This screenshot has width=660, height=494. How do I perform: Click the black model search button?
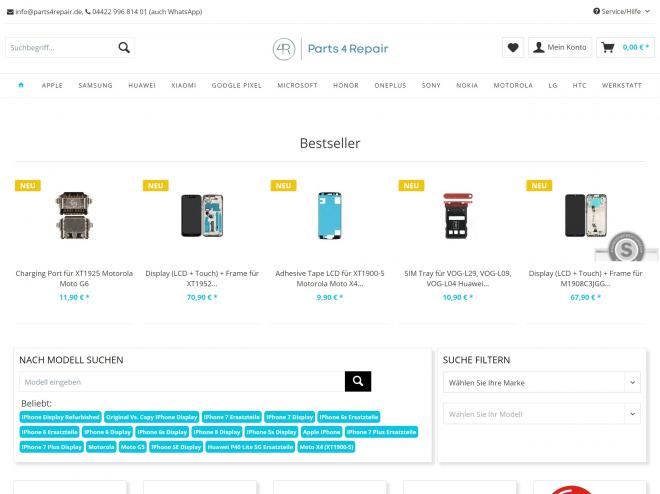click(x=358, y=381)
